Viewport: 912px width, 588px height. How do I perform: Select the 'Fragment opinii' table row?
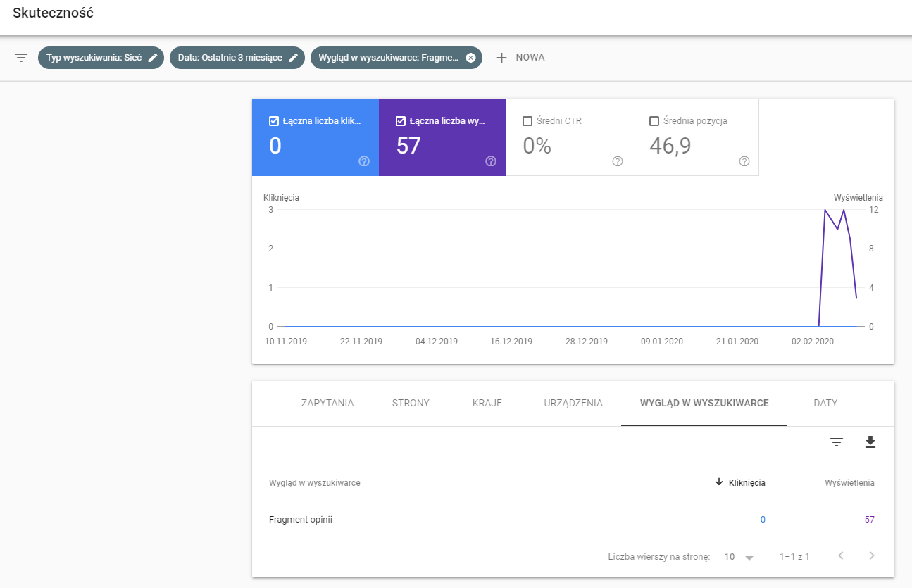click(x=301, y=520)
